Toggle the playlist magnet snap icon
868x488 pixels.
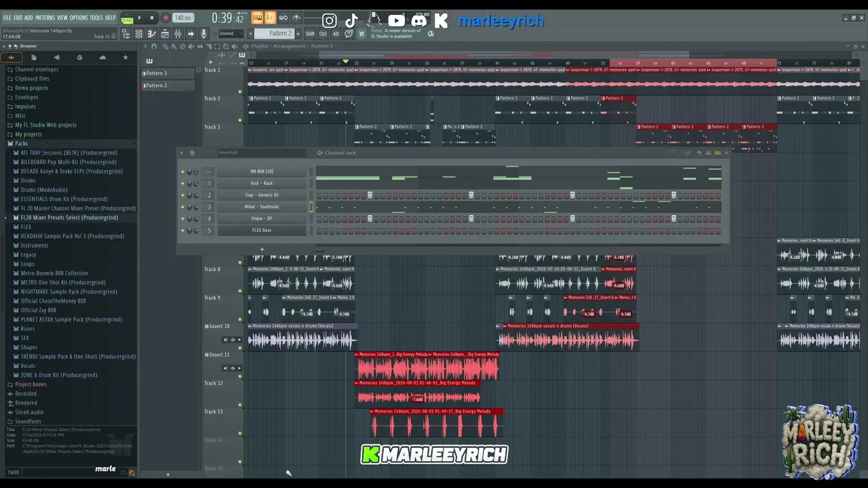154,46
